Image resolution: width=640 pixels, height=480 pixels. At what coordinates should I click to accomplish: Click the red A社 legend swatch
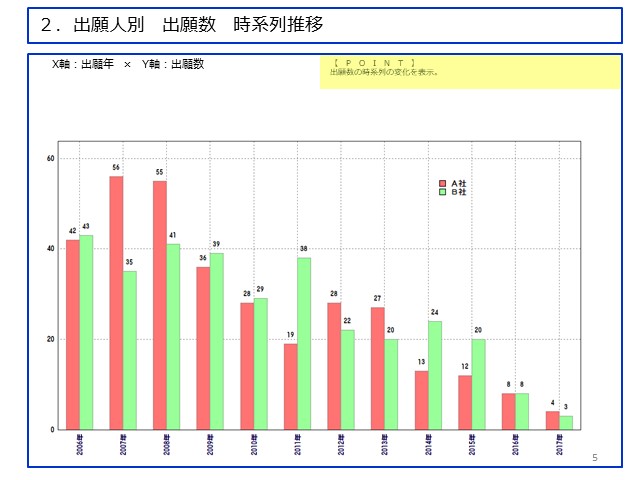pyautogui.click(x=443, y=184)
